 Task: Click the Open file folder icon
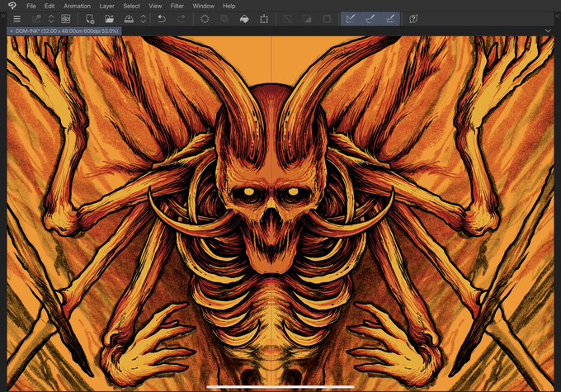[109, 18]
